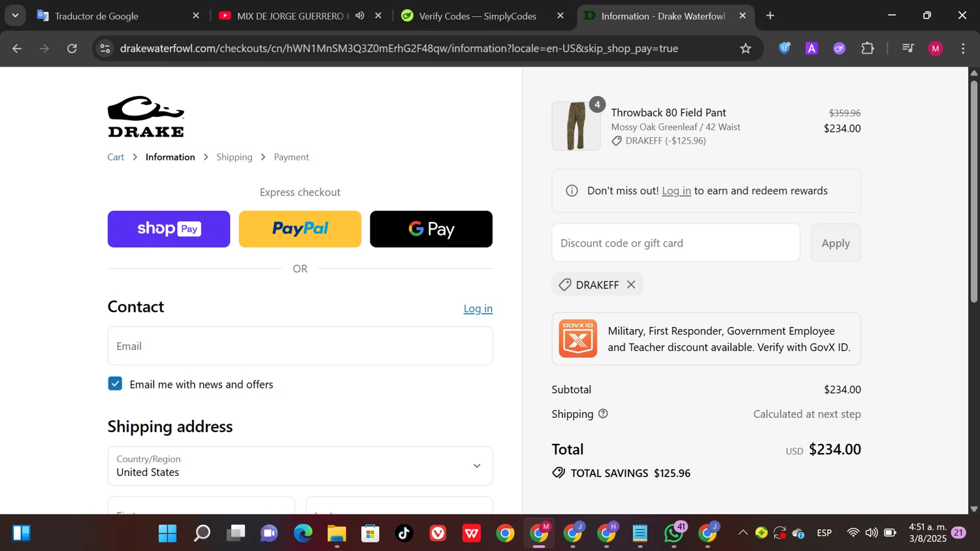Viewport: 980px width, 551px height.
Task: Bookmark this page with the star icon
Action: click(x=745, y=48)
